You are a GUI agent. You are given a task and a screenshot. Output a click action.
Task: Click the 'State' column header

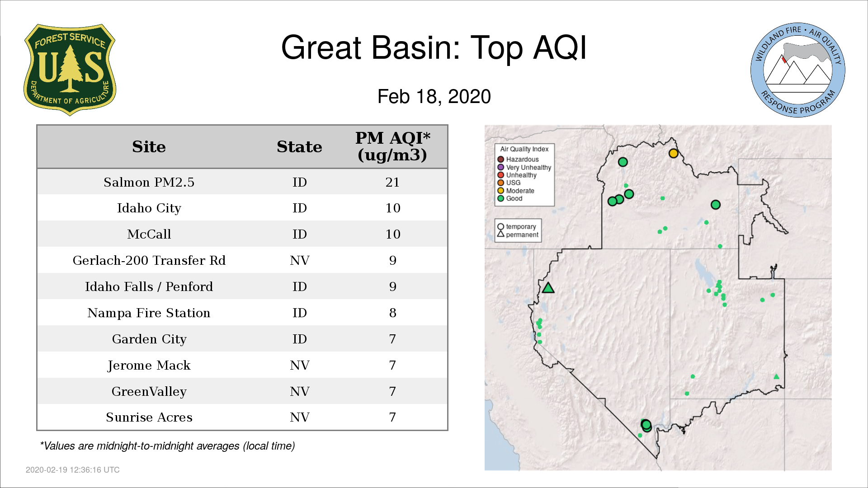pyautogui.click(x=299, y=147)
